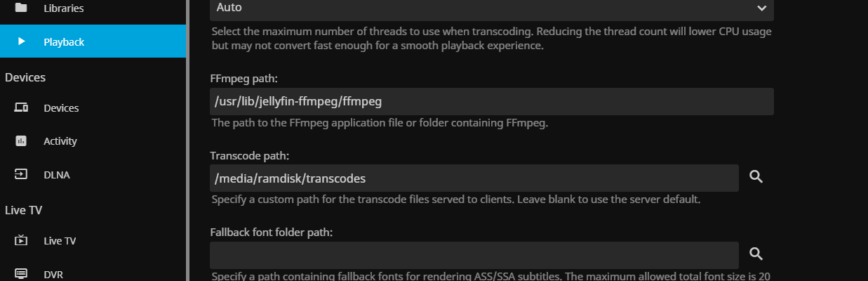Click the Activity bar-chart icon
Image resolution: width=868 pixels, height=281 pixels.
pyautogui.click(x=21, y=141)
